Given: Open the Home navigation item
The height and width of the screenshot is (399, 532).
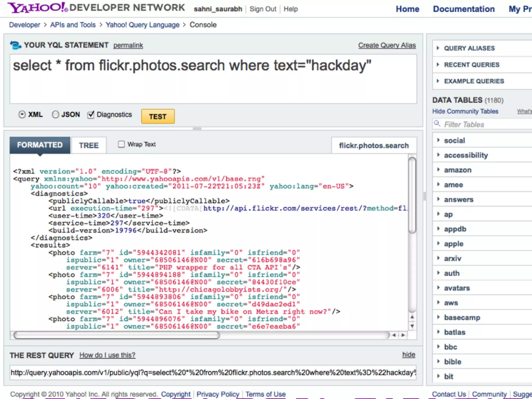Looking at the screenshot, I should [x=407, y=9].
